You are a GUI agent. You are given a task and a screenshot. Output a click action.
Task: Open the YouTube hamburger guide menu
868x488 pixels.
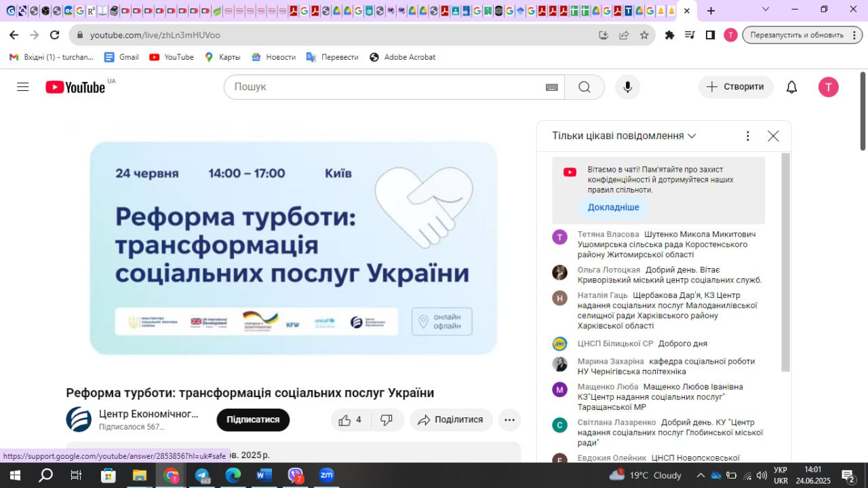click(x=23, y=87)
